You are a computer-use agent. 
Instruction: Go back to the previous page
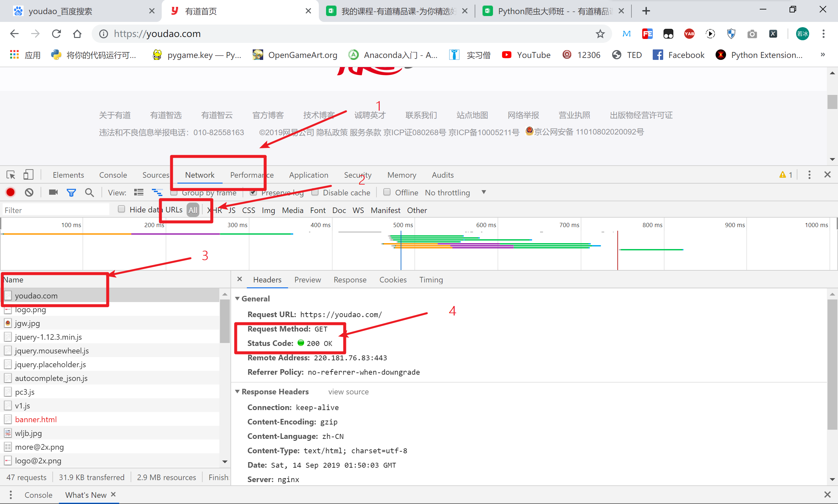coord(14,34)
